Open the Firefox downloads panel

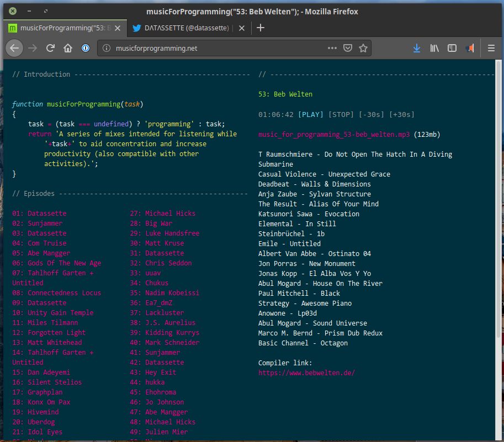click(x=417, y=48)
